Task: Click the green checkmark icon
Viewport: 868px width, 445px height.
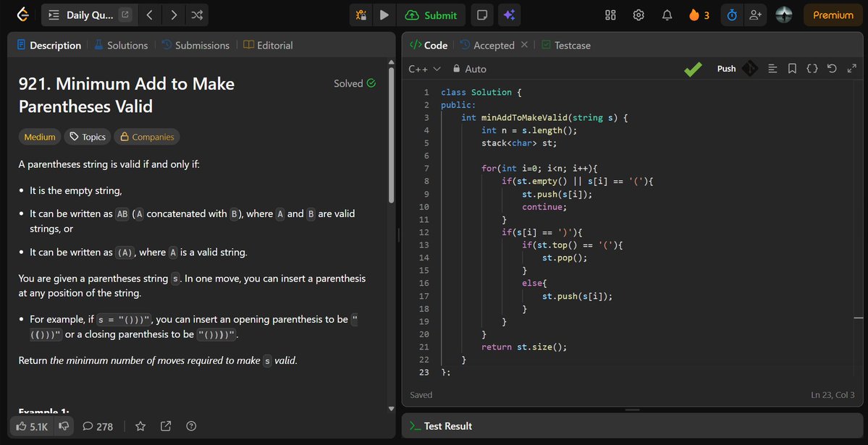Action: click(693, 69)
